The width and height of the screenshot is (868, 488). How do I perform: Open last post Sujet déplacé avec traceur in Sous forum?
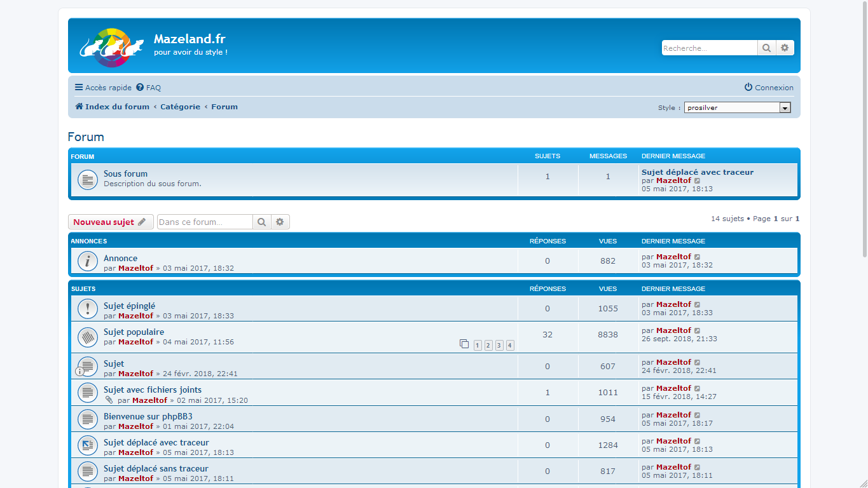698,172
